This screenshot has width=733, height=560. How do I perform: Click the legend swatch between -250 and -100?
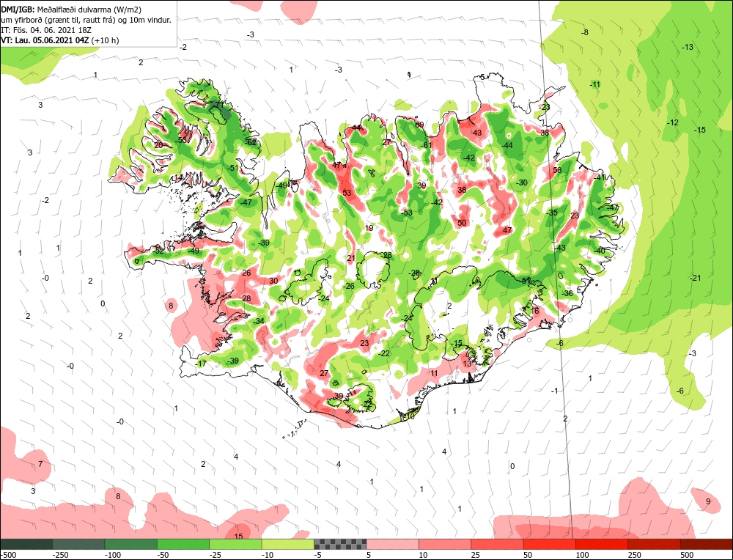click(79, 544)
